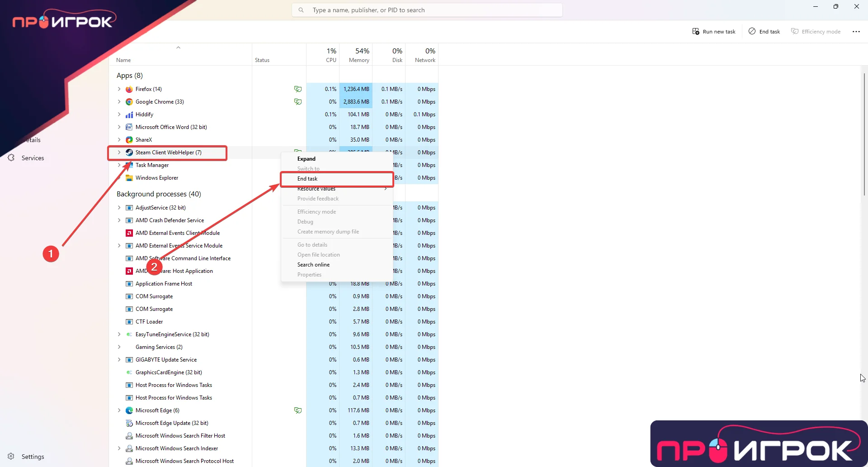Select Go to details in context menu

click(x=312, y=244)
